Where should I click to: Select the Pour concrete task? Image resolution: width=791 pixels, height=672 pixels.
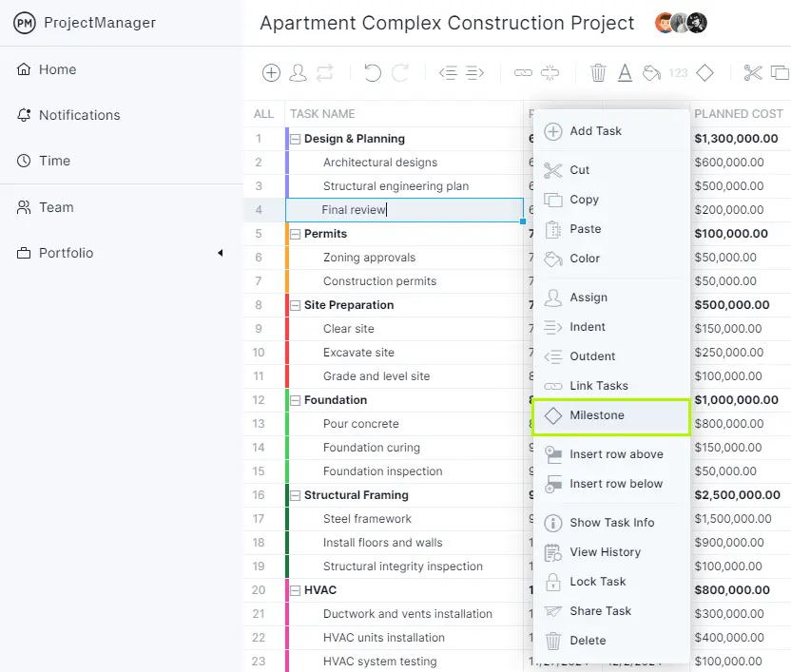[x=361, y=424]
